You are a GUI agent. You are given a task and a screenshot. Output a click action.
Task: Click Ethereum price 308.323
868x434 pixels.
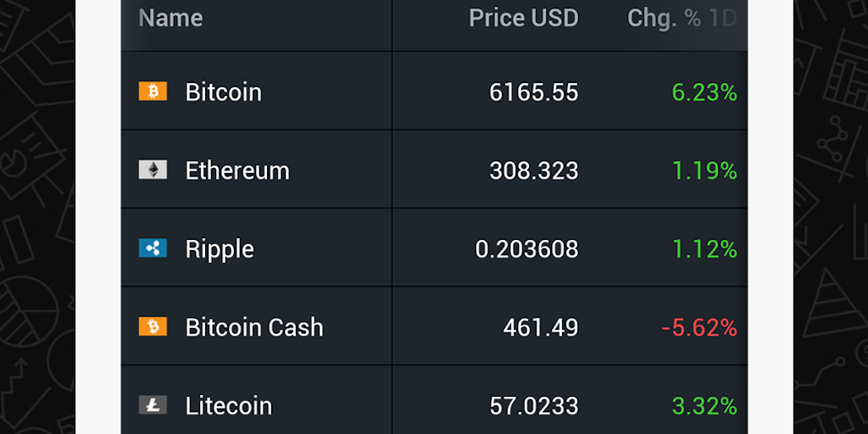pos(534,170)
